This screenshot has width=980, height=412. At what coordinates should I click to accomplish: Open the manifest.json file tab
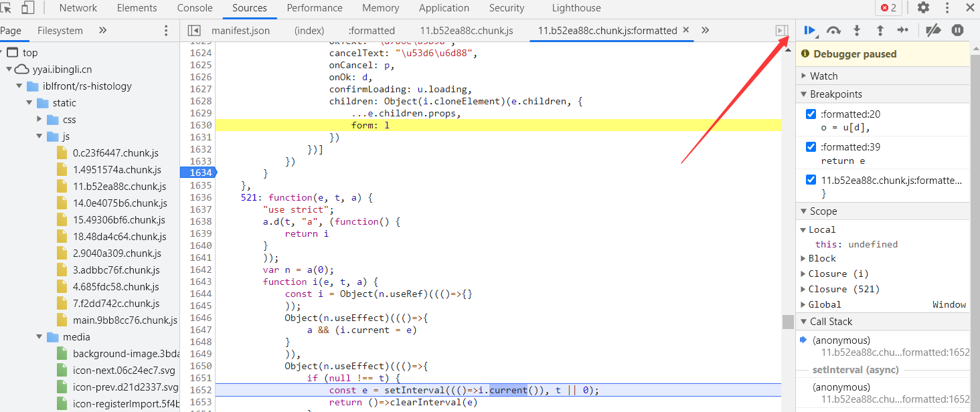click(x=241, y=31)
